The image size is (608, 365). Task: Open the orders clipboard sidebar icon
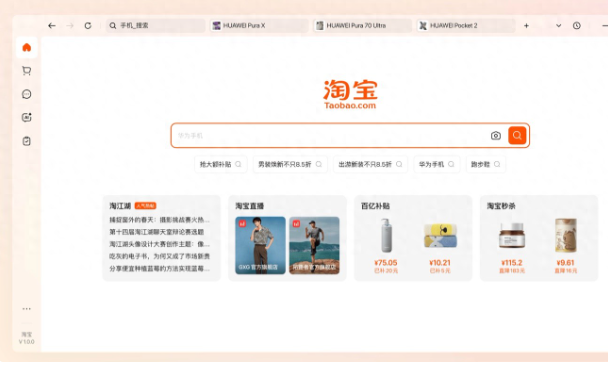tap(26, 141)
